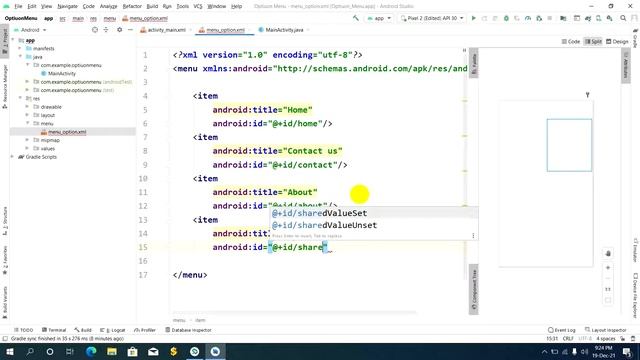
Task: Click the 4 spaces indent status entry
Action: pos(605,339)
